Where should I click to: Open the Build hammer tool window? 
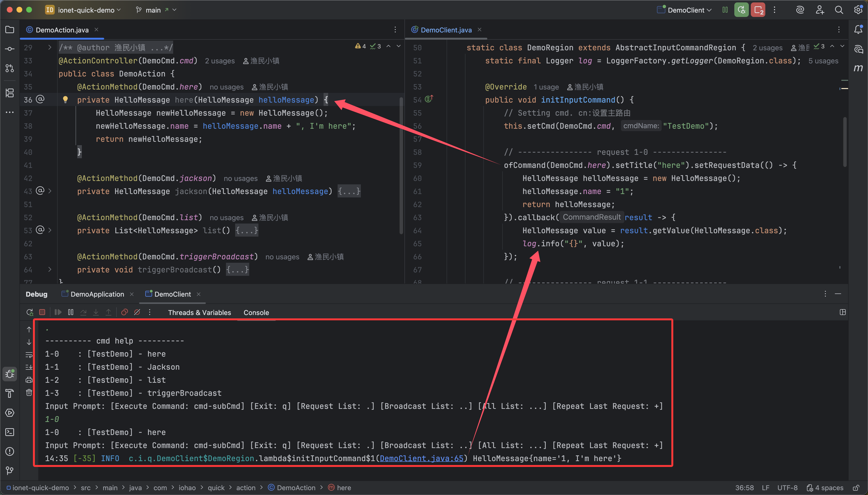(9, 393)
